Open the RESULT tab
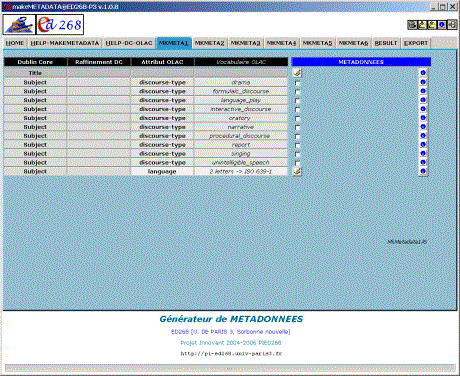Screen dimensions: 460x376 point(386,43)
